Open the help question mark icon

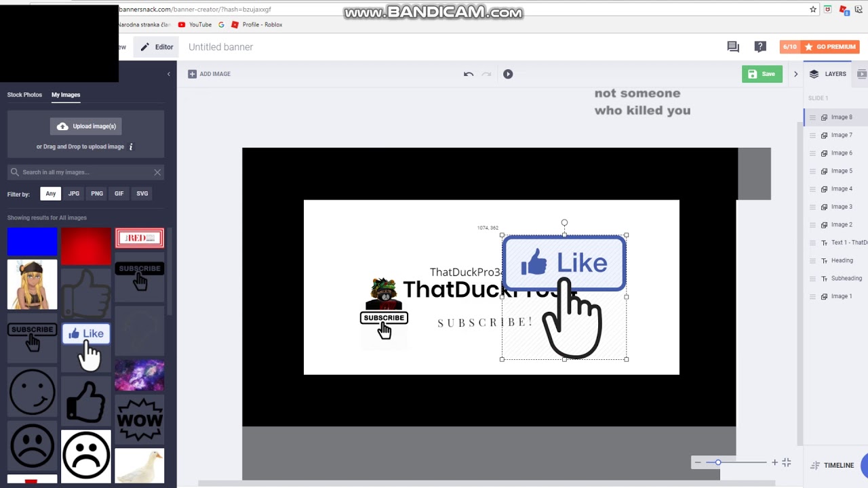click(x=760, y=47)
